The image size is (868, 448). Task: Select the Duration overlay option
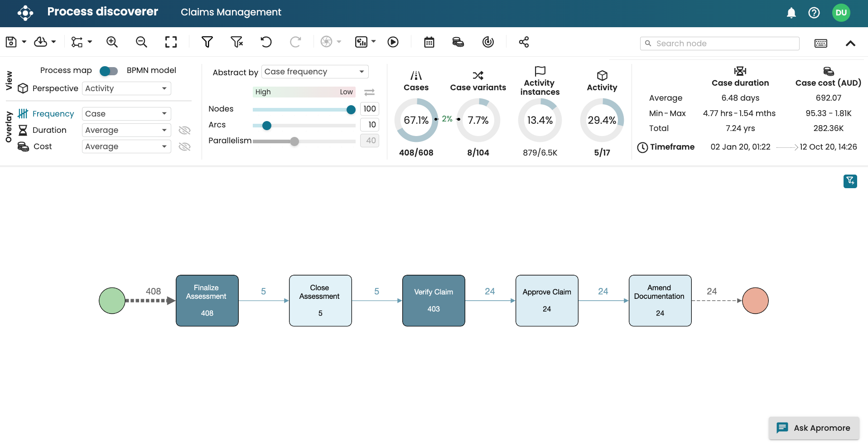49,130
